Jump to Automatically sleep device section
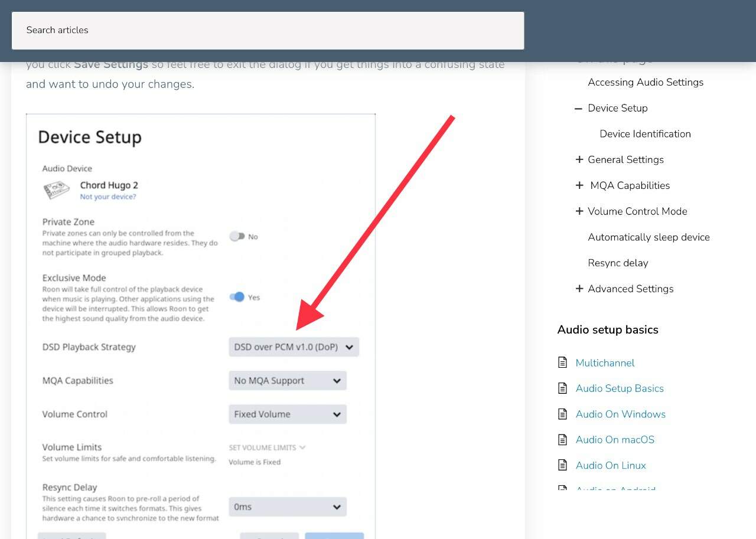 click(649, 237)
